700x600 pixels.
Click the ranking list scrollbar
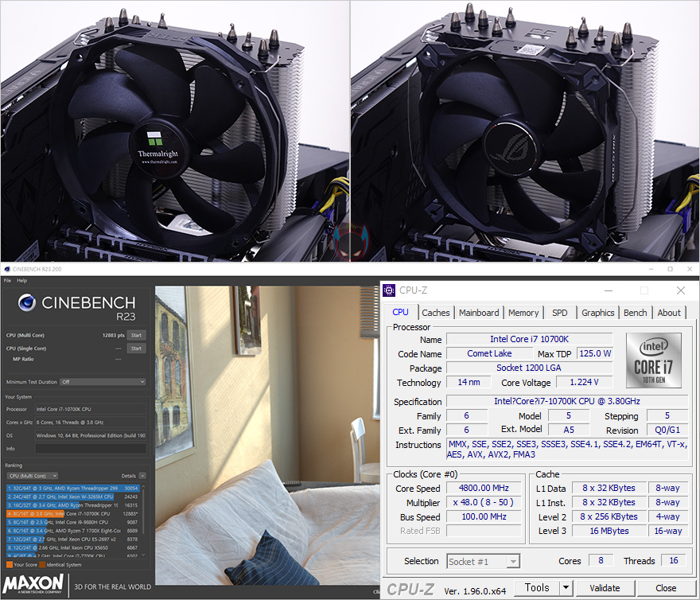click(143, 512)
